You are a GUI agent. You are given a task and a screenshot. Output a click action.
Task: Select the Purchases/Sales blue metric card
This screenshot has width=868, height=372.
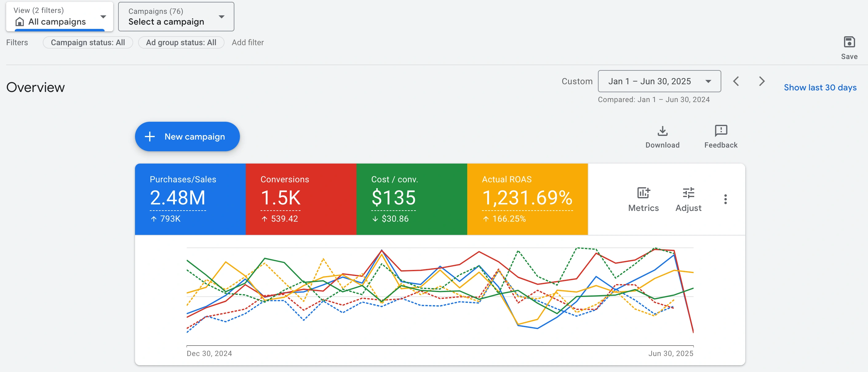(x=190, y=199)
